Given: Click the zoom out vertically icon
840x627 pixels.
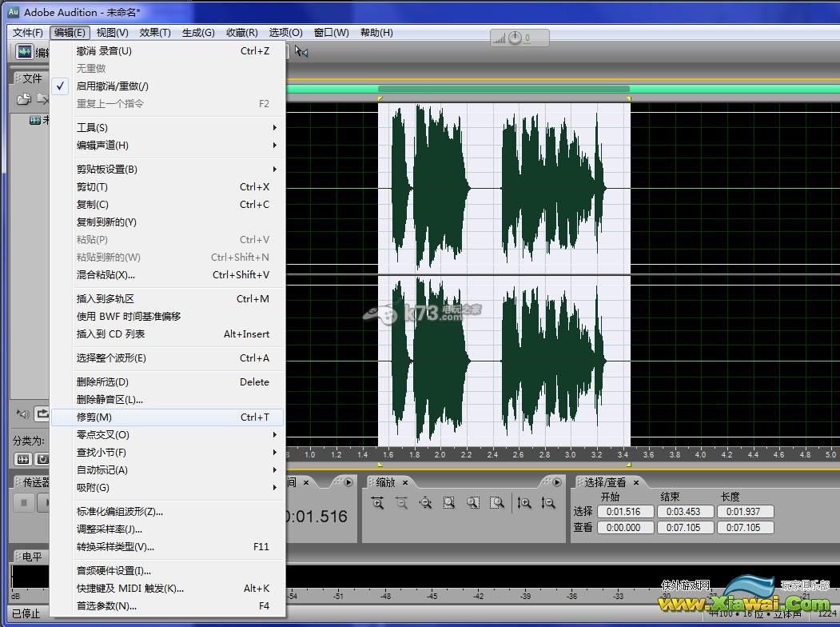Looking at the screenshot, I should pos(548,503).
